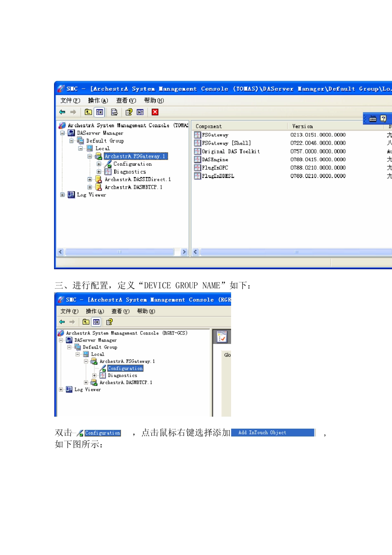
Task: Click Up One Level icon in RGRY-GCS console
Action: [x=86, y=322]
